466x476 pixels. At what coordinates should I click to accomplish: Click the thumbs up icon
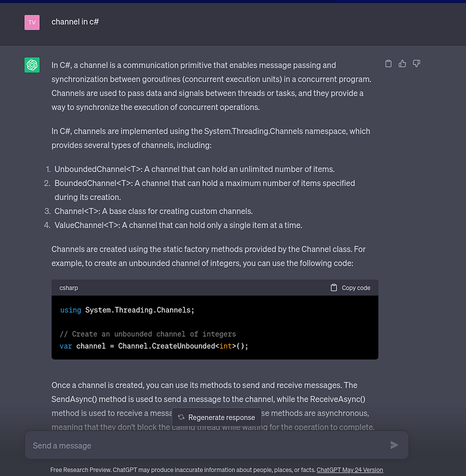[402, 64]
